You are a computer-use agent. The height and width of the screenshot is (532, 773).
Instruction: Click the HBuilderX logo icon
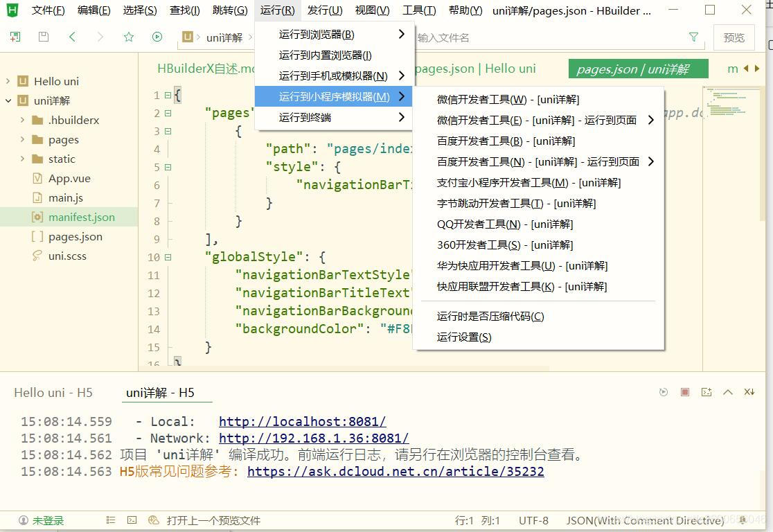click(x=12, y=10)
